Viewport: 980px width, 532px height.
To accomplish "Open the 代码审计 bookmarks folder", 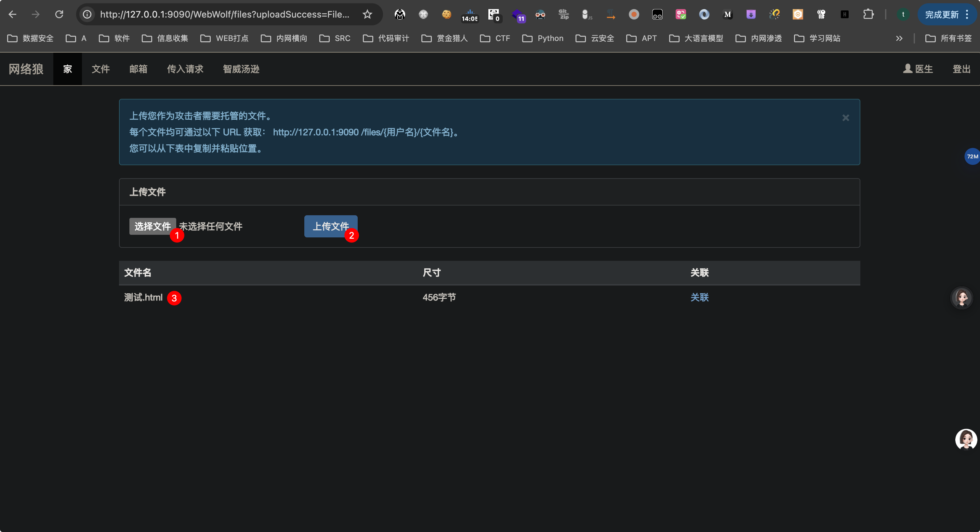I will click(386, 38).
